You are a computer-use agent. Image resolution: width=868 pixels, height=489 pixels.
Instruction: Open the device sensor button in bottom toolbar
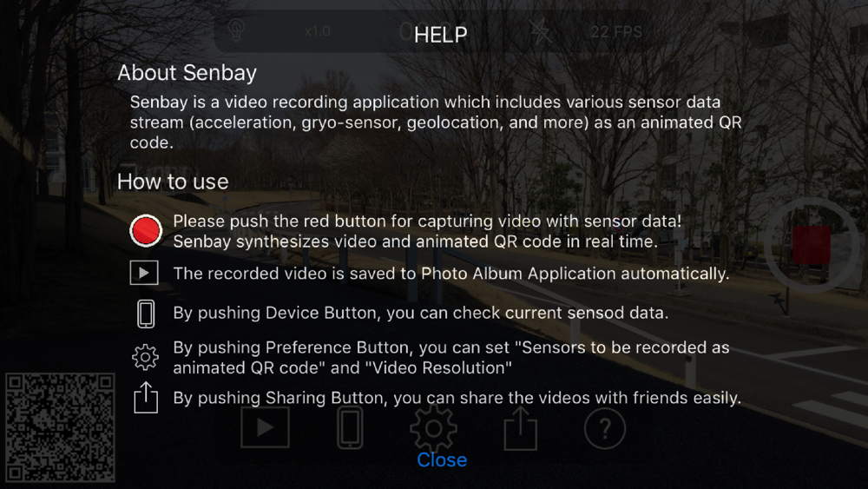(350, 427)
